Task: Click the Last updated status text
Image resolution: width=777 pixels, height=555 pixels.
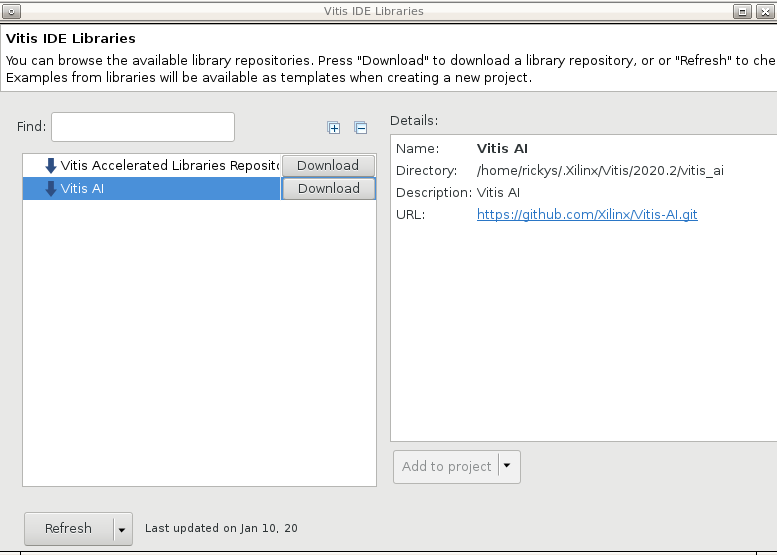Action: [221, 529]
